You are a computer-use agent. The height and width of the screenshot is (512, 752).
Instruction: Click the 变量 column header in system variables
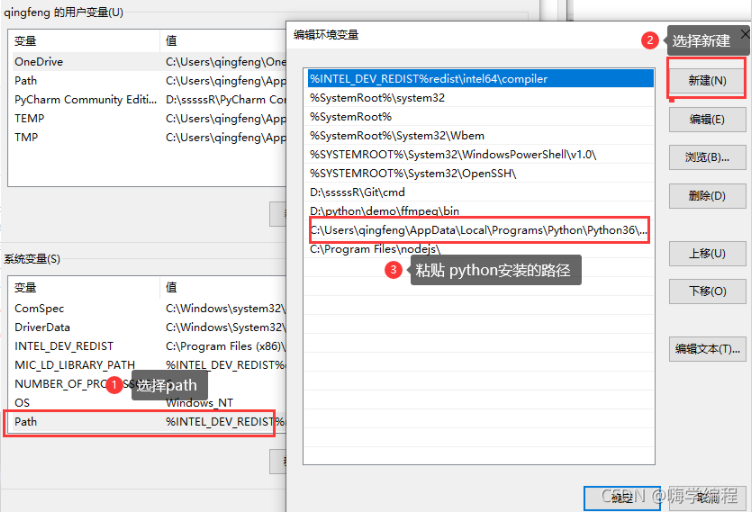tap(84, 287)
